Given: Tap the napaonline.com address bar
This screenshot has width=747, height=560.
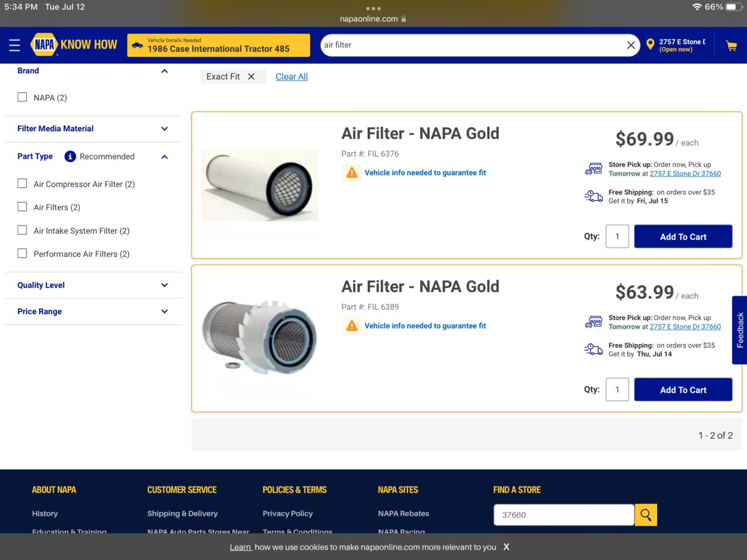Looking at the screenshot, I should click(373, 19).
